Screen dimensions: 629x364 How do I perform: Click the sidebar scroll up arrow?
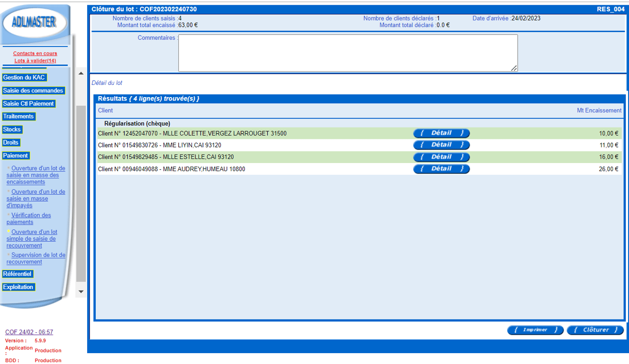click(81, 73)
